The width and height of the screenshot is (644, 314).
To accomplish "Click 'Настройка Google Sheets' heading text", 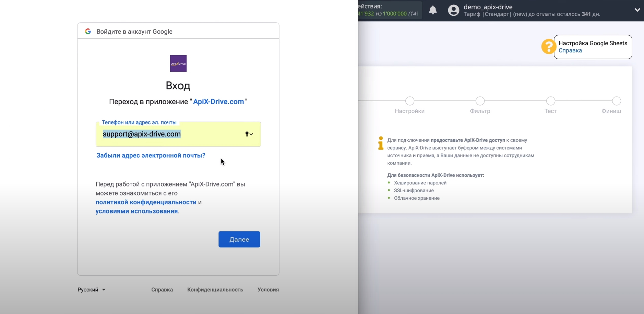I will (593, 43).
